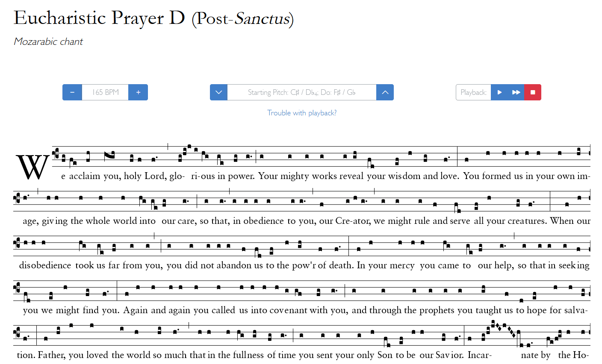Click the 'Mozarabic chant' subtitle
The image size is (602, 364).
click(x=48, y=41)
